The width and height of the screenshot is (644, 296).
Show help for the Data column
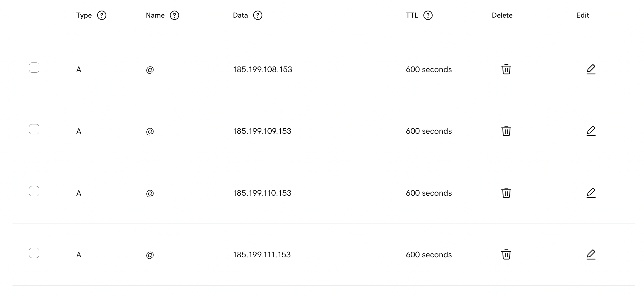click(257, 15)
